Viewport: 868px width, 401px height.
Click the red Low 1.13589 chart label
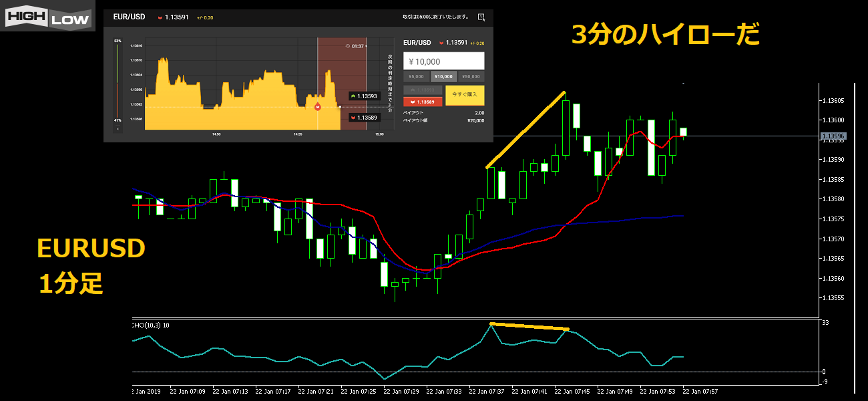[x=364, y=118]
